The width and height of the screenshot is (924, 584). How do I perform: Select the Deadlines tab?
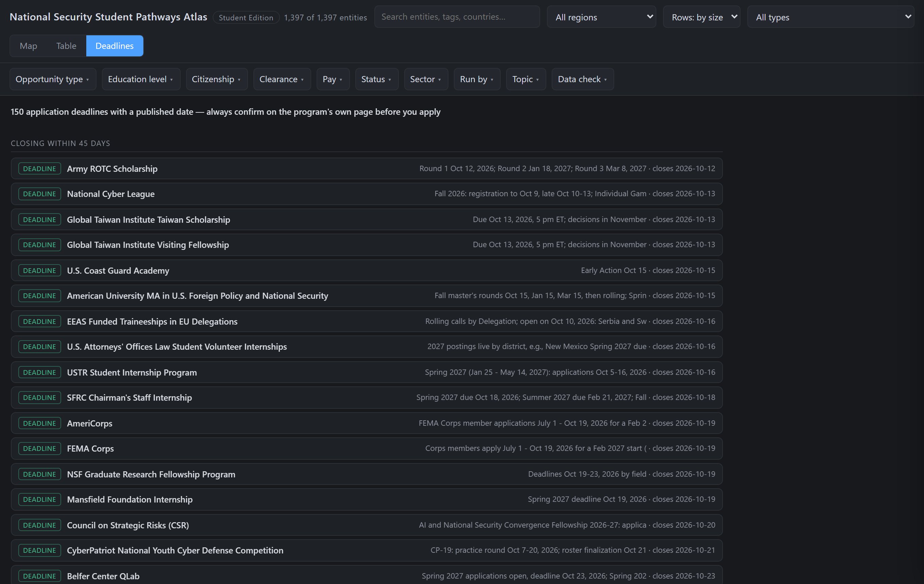(114, 45)
